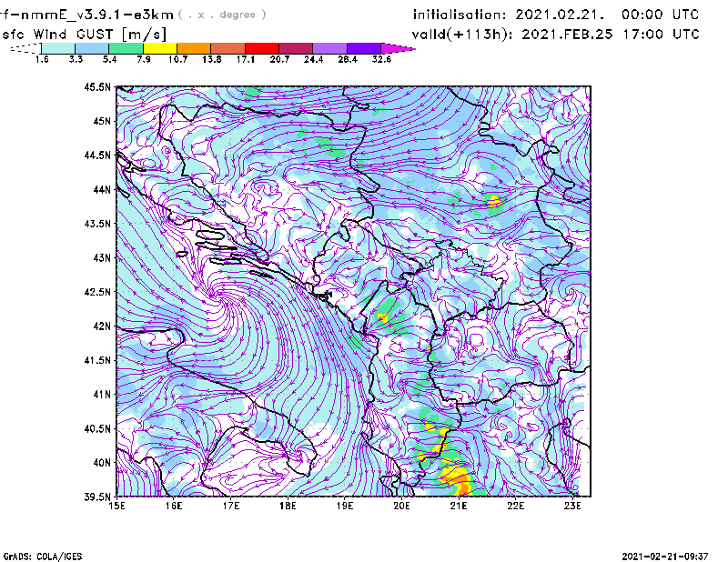Screen dimensions: 728x562
Task: Click legend value "10.7"
Action: point(177,59)
